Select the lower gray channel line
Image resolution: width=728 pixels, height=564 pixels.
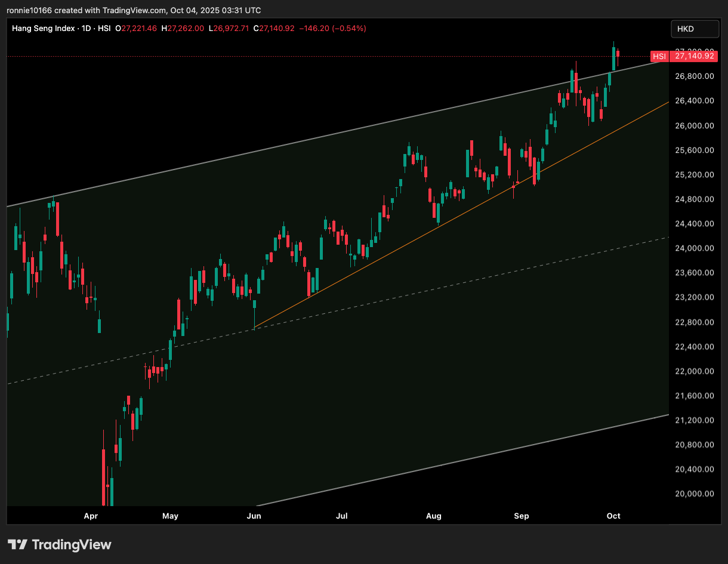point(477,456)
